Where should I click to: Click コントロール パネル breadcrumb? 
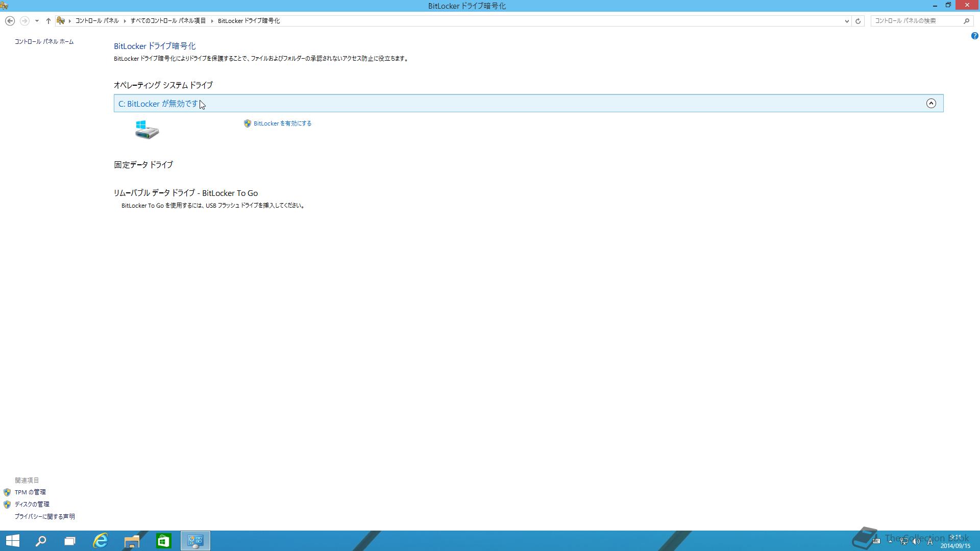click(x=97, y=21)
